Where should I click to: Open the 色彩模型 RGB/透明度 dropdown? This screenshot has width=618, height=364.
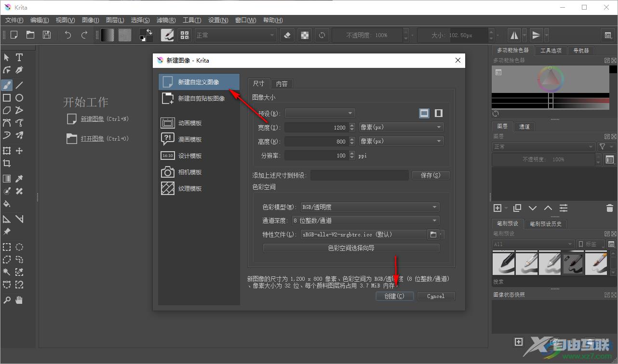point(370,207)
